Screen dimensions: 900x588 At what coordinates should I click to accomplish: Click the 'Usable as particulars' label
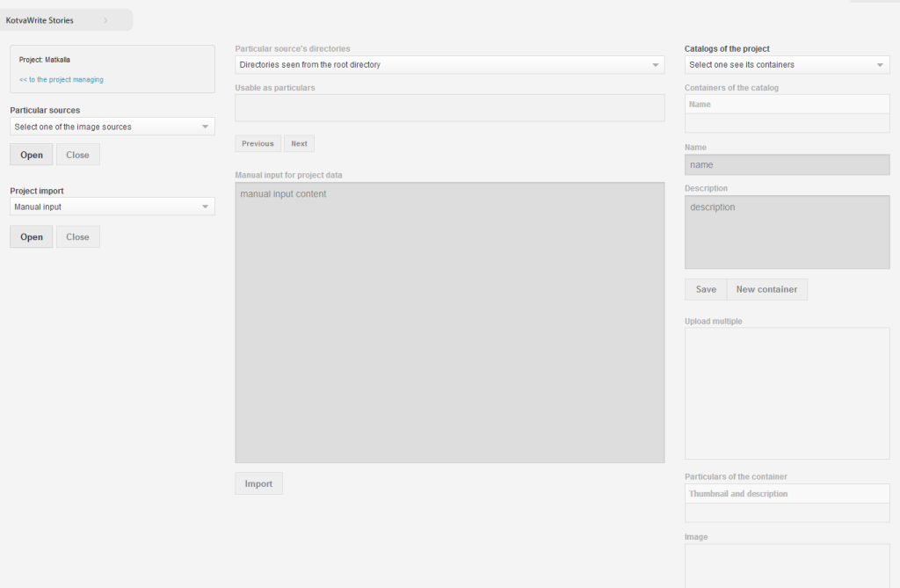[x=275, y=88]
